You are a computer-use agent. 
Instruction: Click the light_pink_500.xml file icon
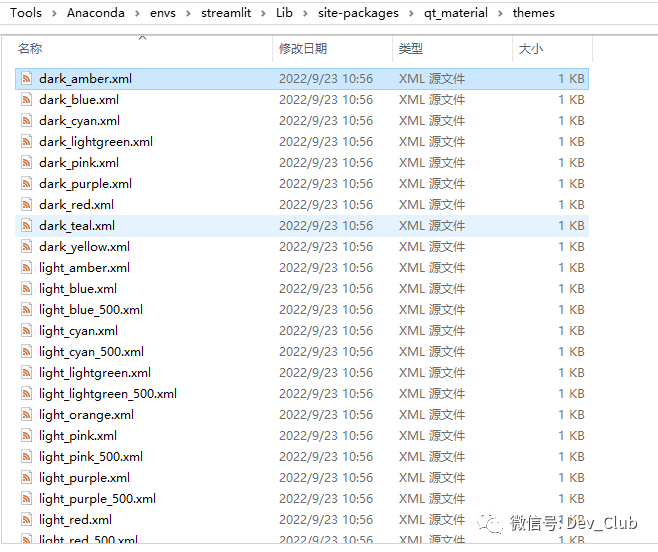(x=26, y=456)
